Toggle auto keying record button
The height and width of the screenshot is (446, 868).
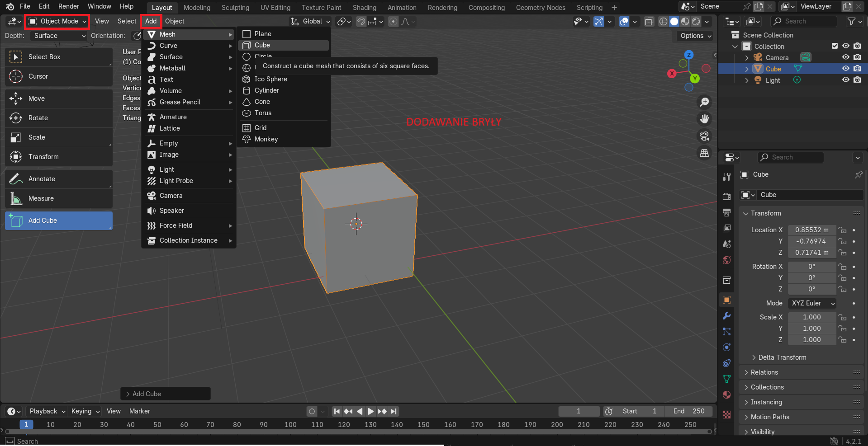point(312,411)
